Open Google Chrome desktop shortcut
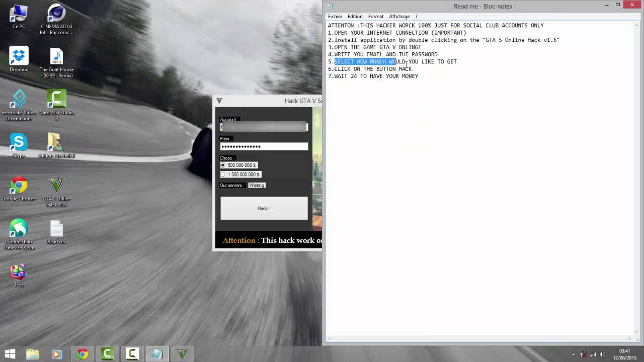 [19, 189]
